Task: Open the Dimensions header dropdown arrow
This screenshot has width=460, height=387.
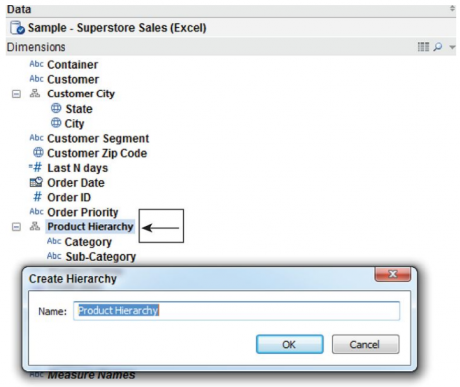Action: [452, 47]
